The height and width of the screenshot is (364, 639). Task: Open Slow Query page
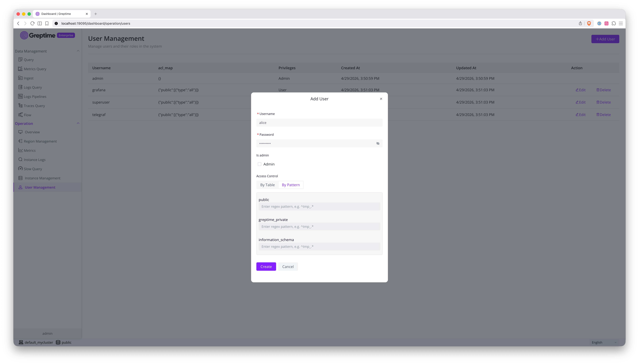coord(30,169)
